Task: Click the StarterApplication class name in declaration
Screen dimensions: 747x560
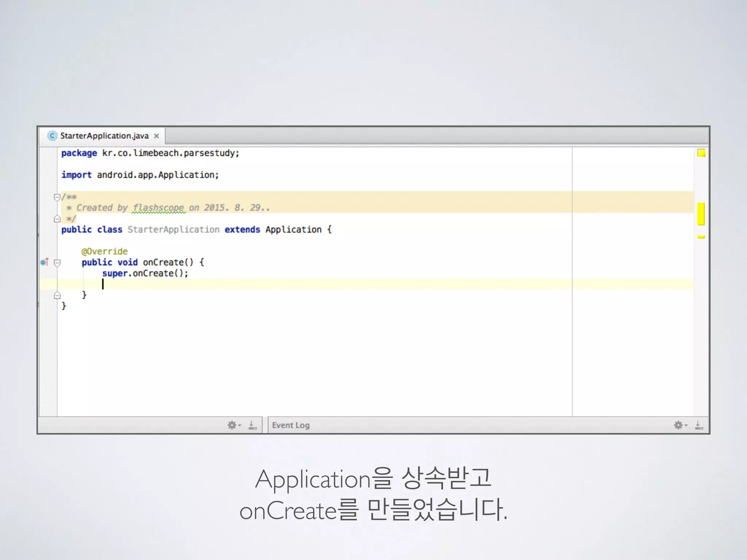Action: 174,230
